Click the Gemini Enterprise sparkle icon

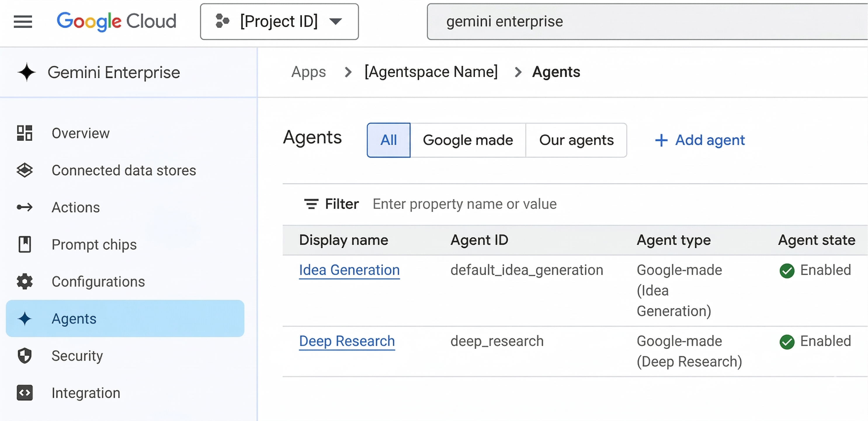coord(27,72)
